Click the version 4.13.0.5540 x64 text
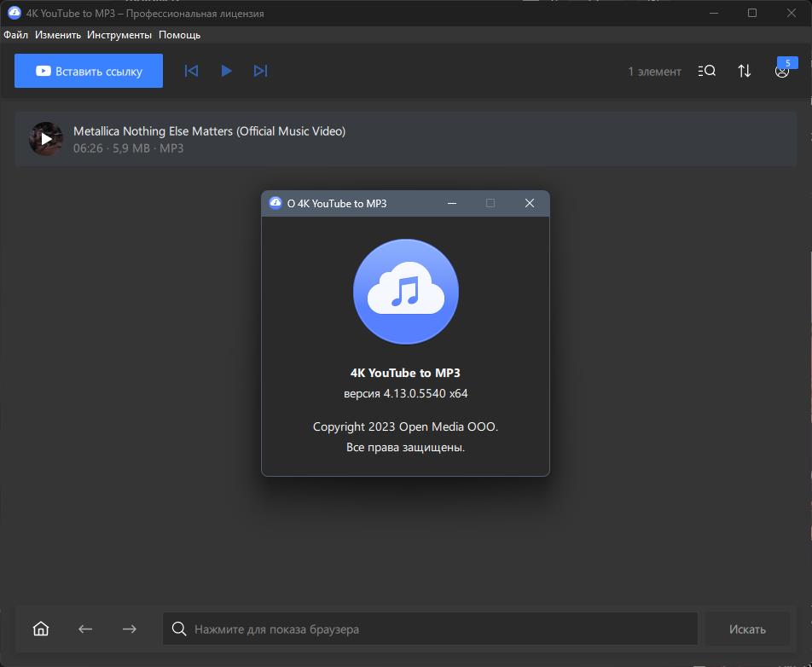Image resolution: width=812 pixels, height=667 pixels. (x=405, y=393)
